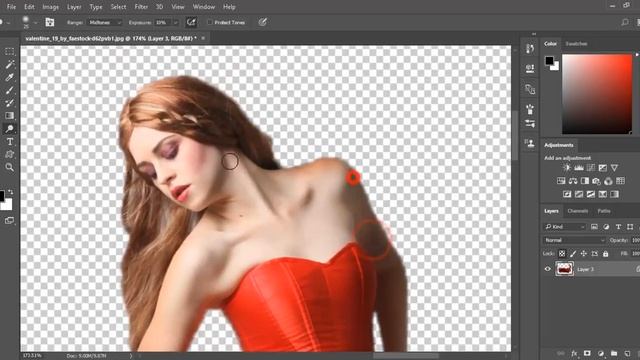Open the Range Midtones dropdown

[x=104, y=22]
